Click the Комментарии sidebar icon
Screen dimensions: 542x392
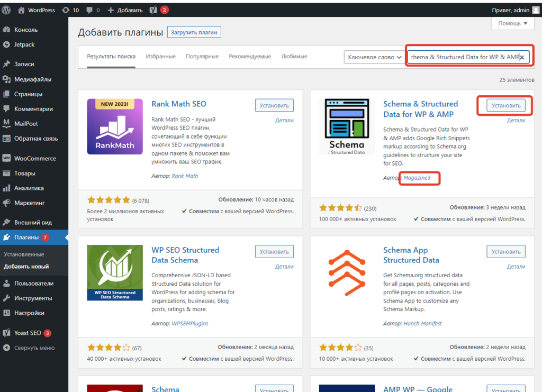pyautogui.click(x=6, y=109)
